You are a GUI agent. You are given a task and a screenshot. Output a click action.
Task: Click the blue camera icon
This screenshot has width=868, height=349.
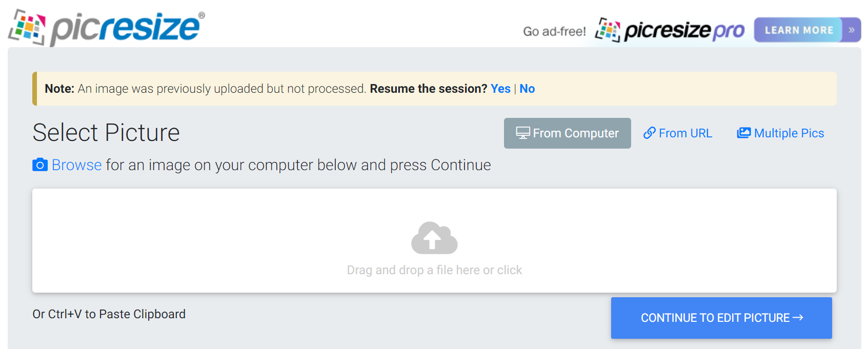(x=40, y=165)
